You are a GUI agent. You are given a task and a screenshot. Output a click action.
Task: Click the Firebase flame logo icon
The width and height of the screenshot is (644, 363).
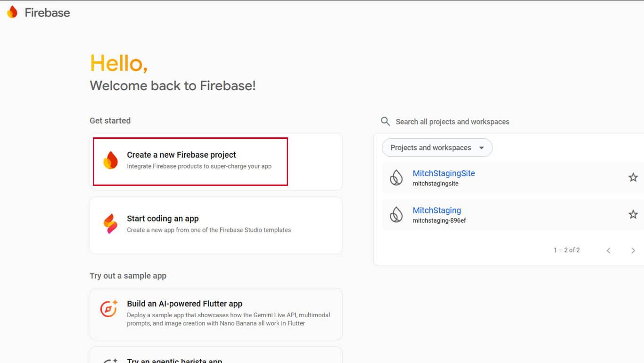tap(12, 12)
